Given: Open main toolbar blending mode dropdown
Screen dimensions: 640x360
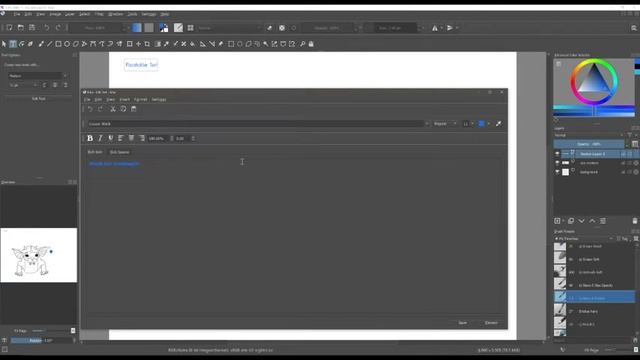Looking at the screenshot, I should coord(229,28).
